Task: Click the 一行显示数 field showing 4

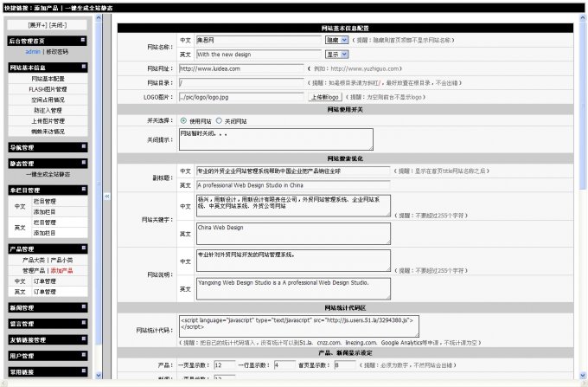Action: tap(284, 364)
